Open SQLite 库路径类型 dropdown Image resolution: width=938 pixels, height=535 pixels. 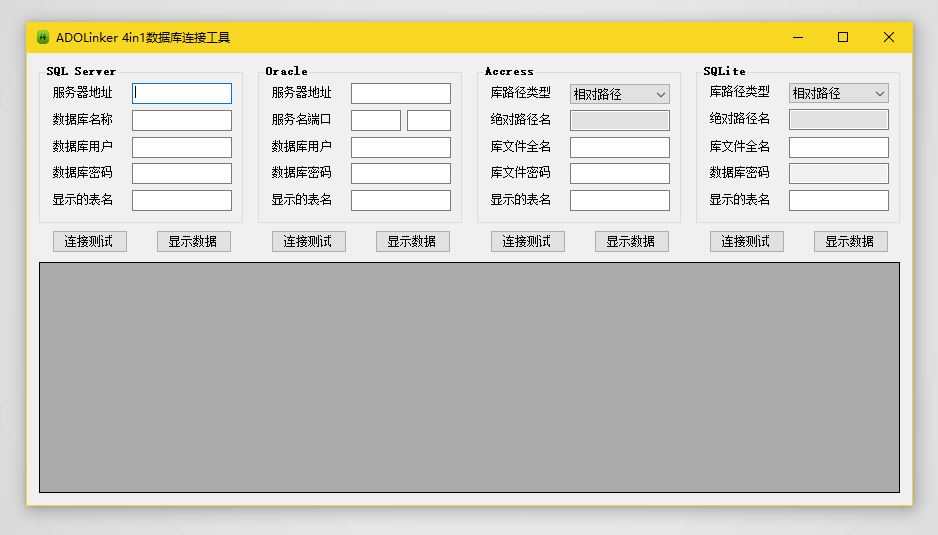(x=839, y=93)
